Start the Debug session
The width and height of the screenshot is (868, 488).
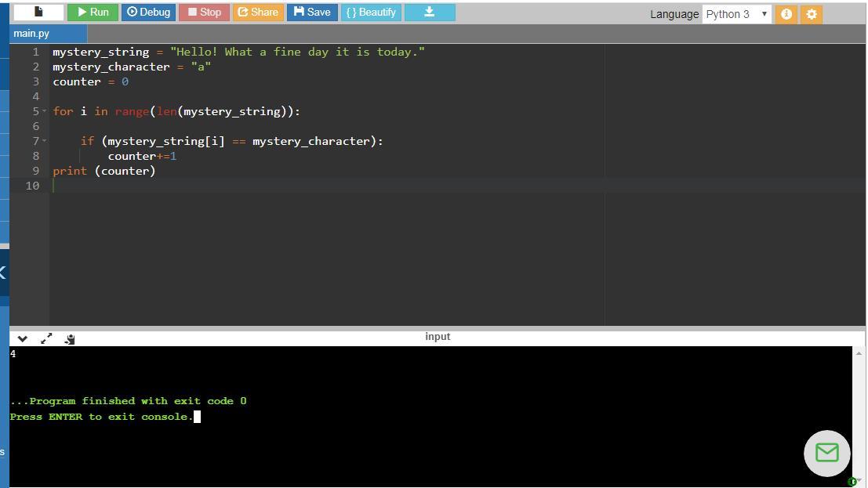tap(148, 13)
